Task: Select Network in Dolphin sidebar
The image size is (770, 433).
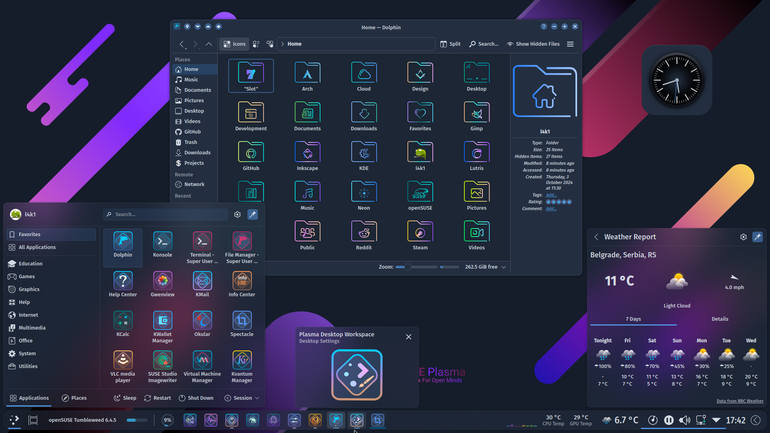Action: [x=195, y=185]
